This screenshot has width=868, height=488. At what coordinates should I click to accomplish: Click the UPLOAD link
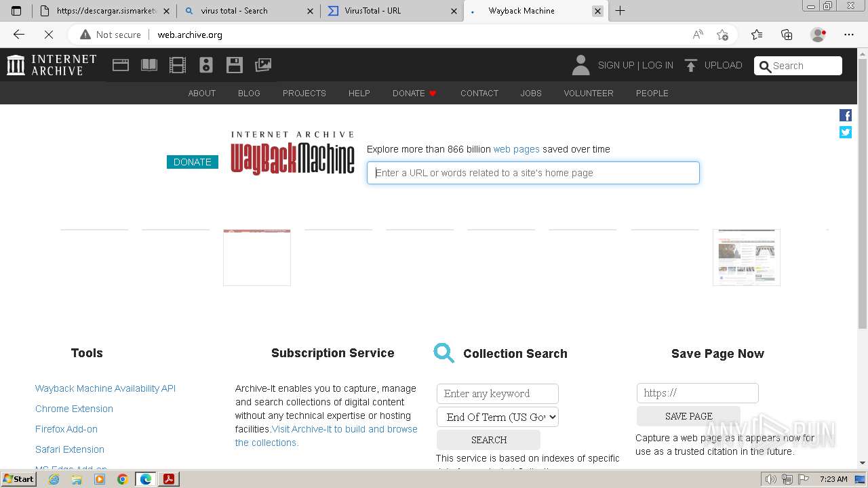pos(724,65)
